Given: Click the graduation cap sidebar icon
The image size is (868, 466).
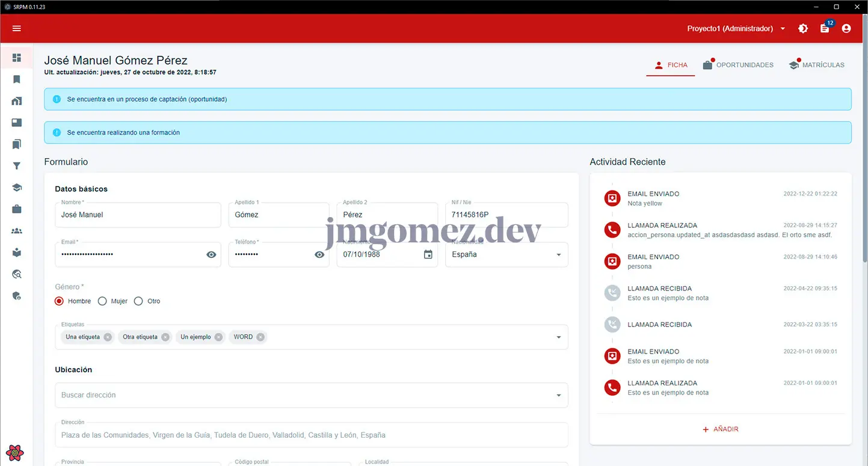Looking at the screenshot, I should 17,188.
